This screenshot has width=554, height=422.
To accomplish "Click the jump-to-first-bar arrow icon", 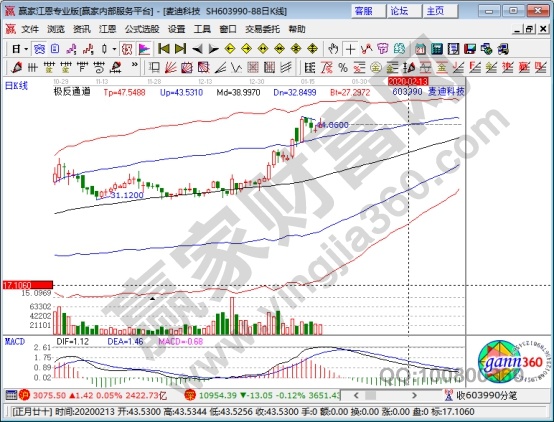I will pyautogui.click(x=164, y=49).
